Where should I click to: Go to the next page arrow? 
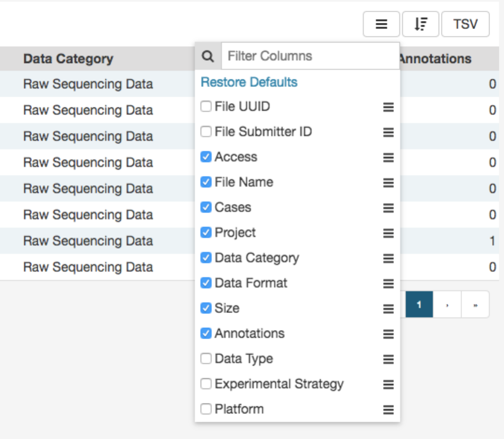447,305
